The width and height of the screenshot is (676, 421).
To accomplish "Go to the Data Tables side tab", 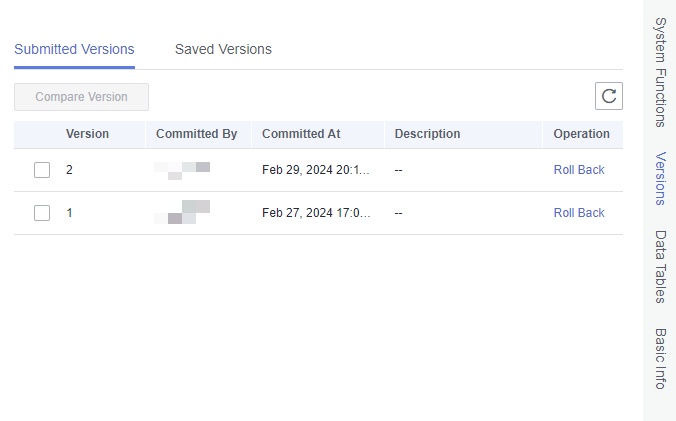I will [660, 267].
